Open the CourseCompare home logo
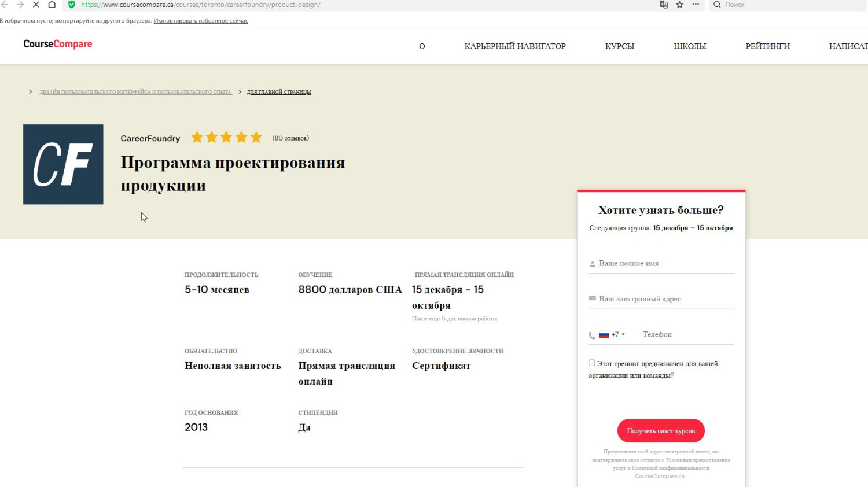The width and height of the screenshot is (868, 487). (x=58, y=44)
